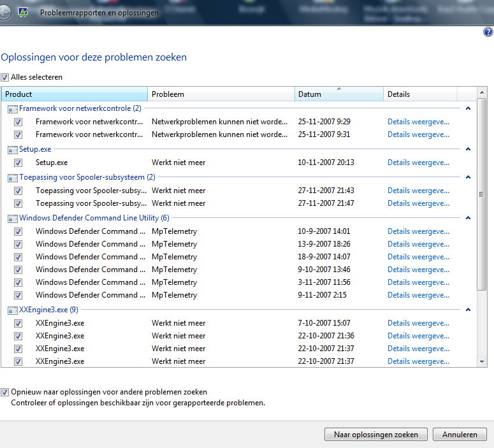Collapse the Setup.exe group chevron
The height and width of the screenshot is (448, 494).
(x=468, y=149)
